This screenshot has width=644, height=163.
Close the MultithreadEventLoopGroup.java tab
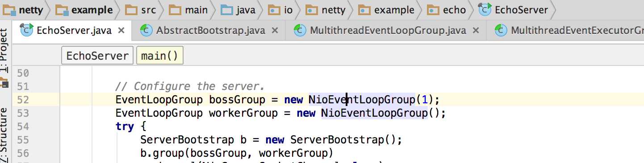pos(476,31)
